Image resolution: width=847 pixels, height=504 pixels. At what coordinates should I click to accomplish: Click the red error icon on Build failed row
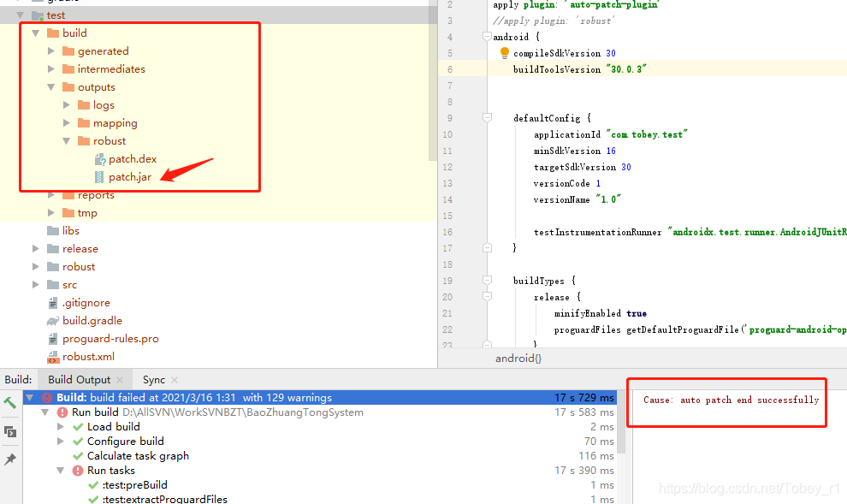pyautogui.click(x=47, y=398)
